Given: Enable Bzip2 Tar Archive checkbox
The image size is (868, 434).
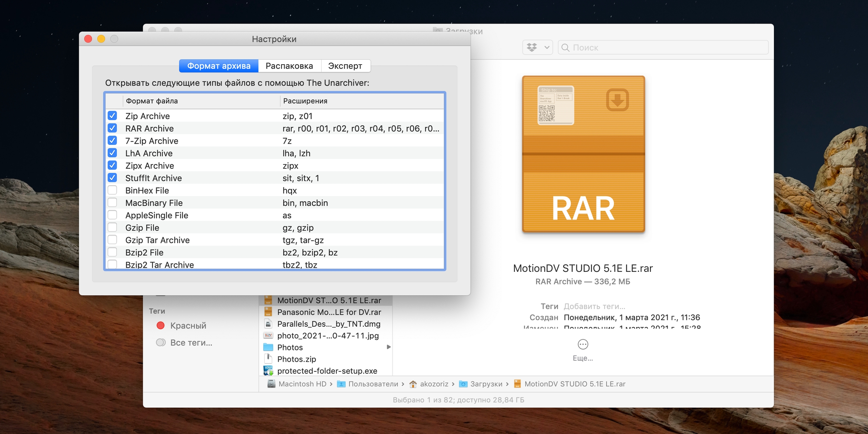Looking at the screenshot, I should coord(112,264).
